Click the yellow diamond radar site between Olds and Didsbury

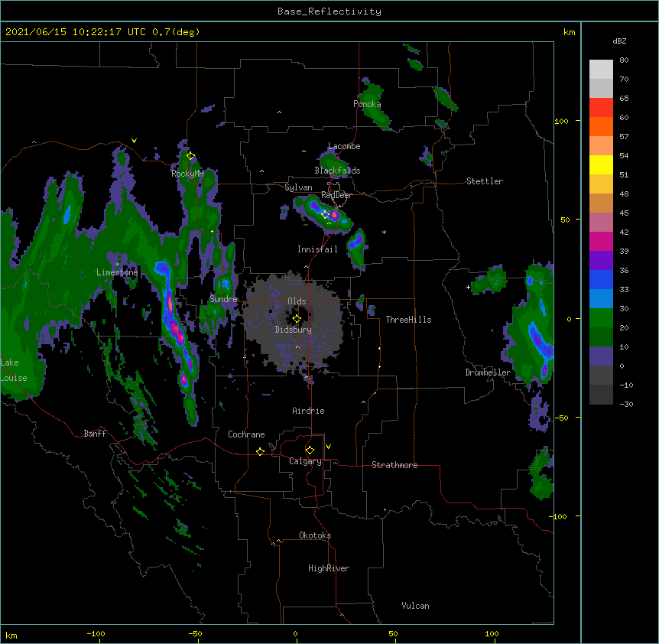[x=297, y=319]
